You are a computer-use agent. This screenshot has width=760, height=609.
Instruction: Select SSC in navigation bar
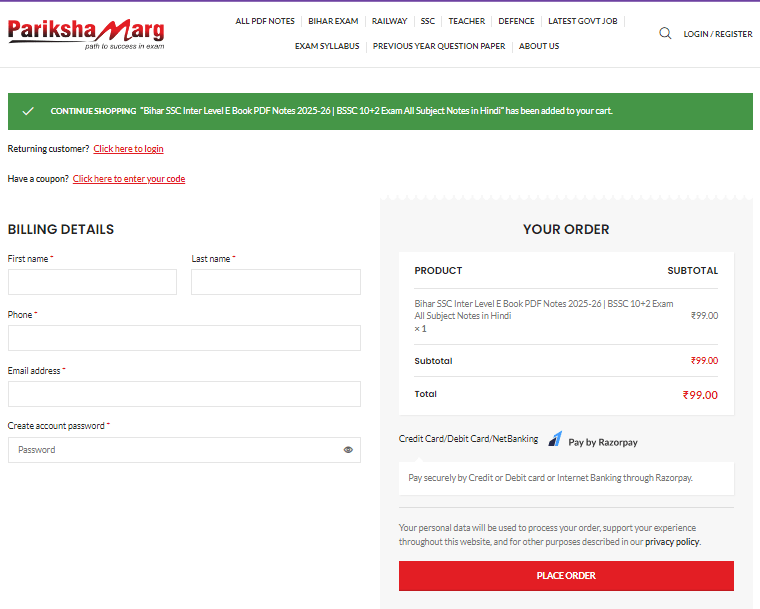(x=428, y=21)
